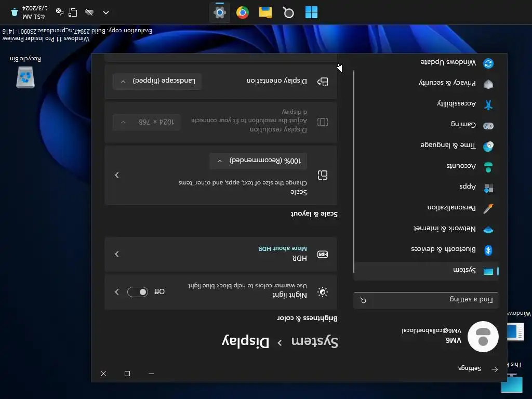Click Settings gear in taskbar
Viewport: 532px width, 399px height.
pyautogui.click(x=220, y=12)
